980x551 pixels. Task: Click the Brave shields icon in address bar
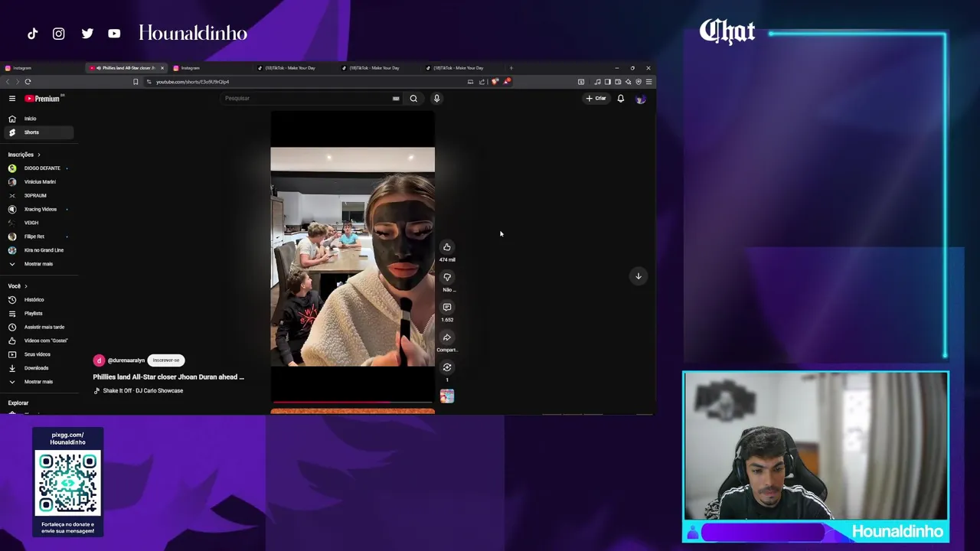click(x=495, y=82)
